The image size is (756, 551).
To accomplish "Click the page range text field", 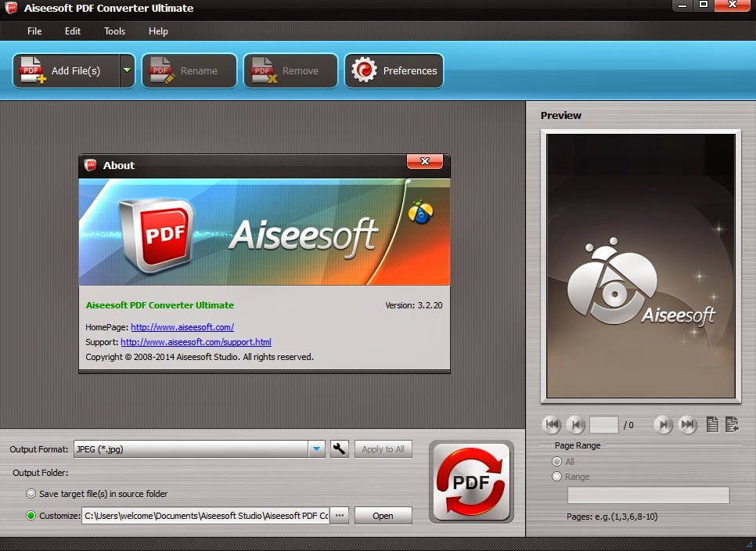I will pyautogui.click(x=649, y=495).
